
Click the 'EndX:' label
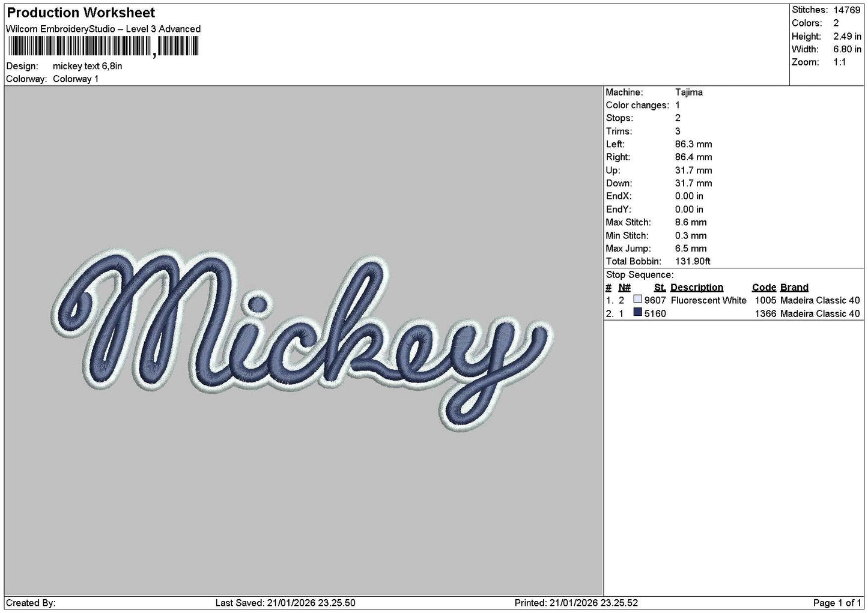point(619,196)
